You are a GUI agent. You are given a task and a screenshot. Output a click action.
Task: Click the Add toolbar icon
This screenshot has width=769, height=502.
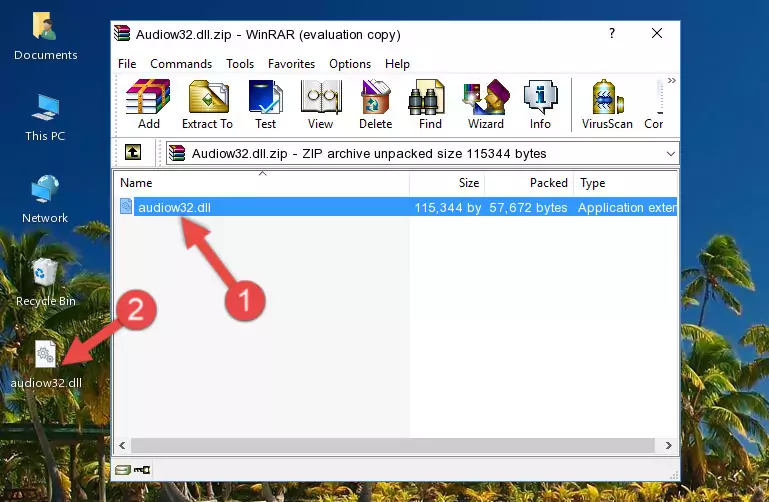coord(148,104)
